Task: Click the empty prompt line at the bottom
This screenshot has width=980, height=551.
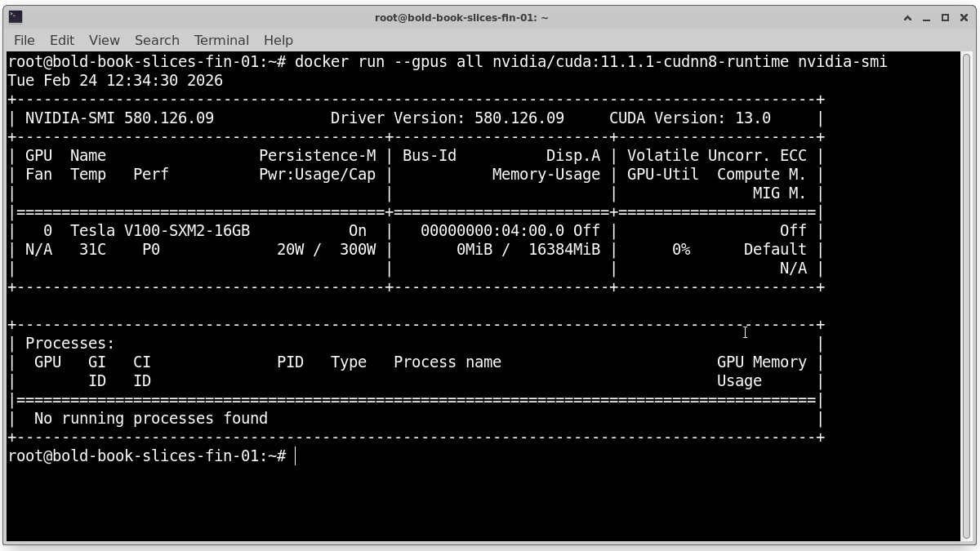Action: [x=490, y=456]
